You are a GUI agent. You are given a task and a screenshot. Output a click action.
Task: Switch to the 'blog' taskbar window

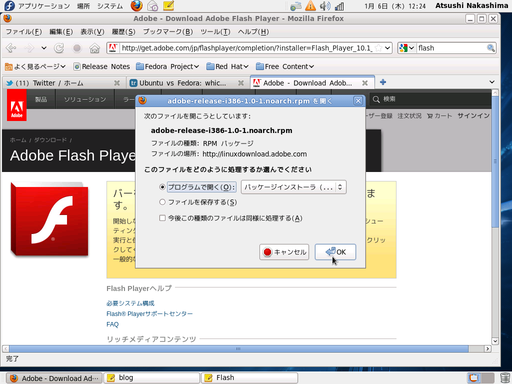[x=152, y=378]
